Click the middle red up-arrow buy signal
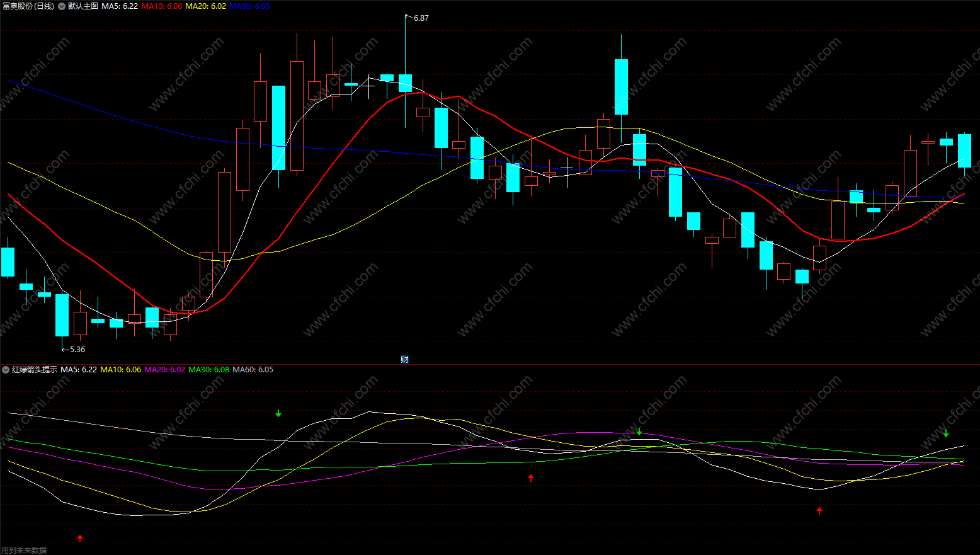 point(531,478)
